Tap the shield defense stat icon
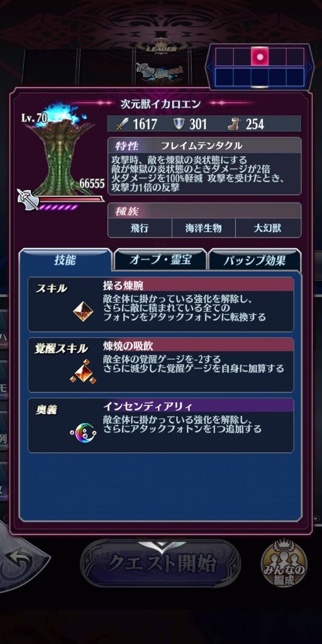The image size is (322, 644). pyautogui.click(x=179, y=124)
